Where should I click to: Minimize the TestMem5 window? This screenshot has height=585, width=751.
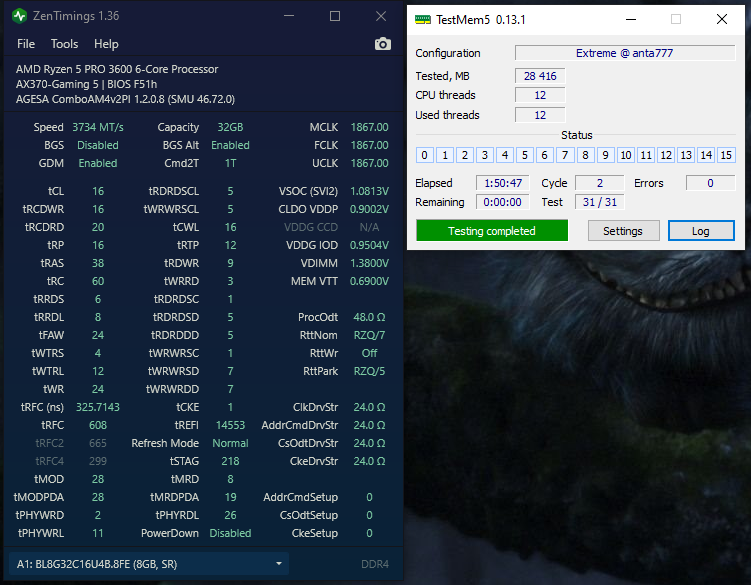coord(630,19)
